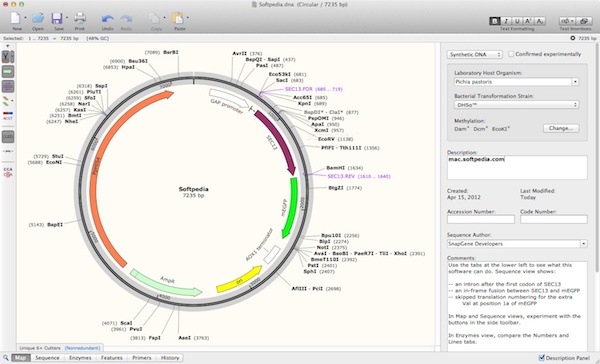Open the Paste button dropdown arrow
The width and height of the screenshot is (600, 364).
[188, 18]
